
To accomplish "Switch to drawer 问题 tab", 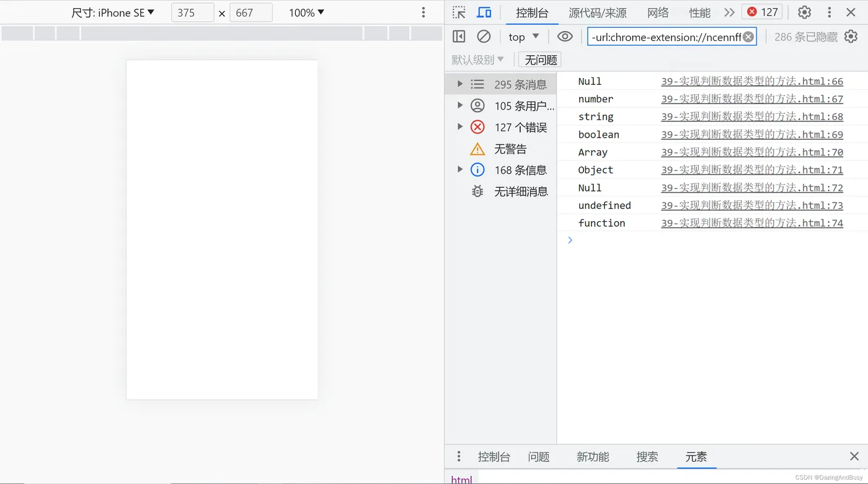I will (539, 457).
